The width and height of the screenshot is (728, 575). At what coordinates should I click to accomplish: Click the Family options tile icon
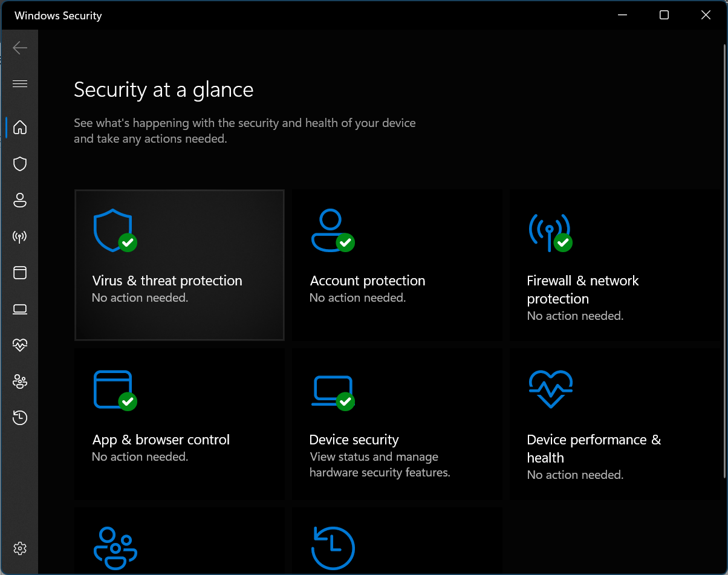point(115,548)
